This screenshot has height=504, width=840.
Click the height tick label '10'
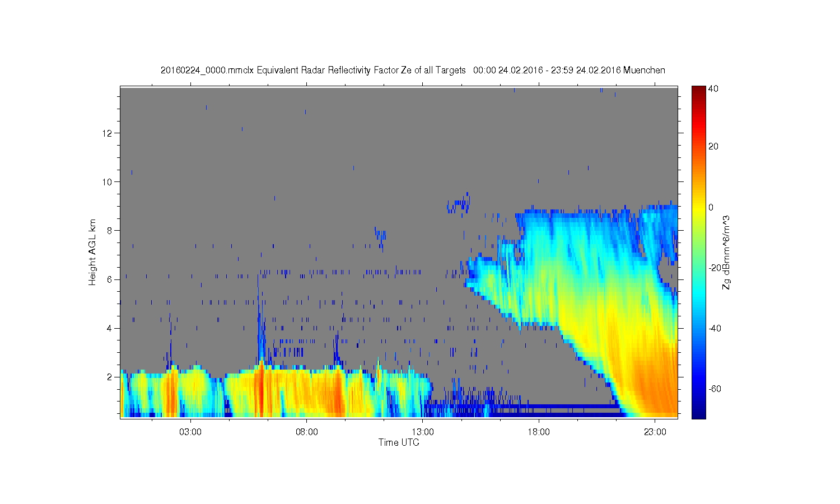[108, 182]
